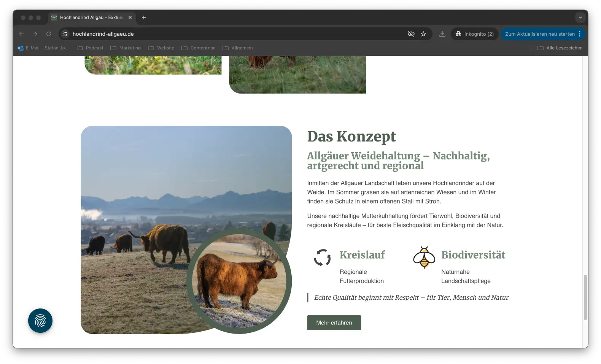Close the Hochlandrind Allgäu tab
Screen dimensions: 601x364
[x=130, y=17]
